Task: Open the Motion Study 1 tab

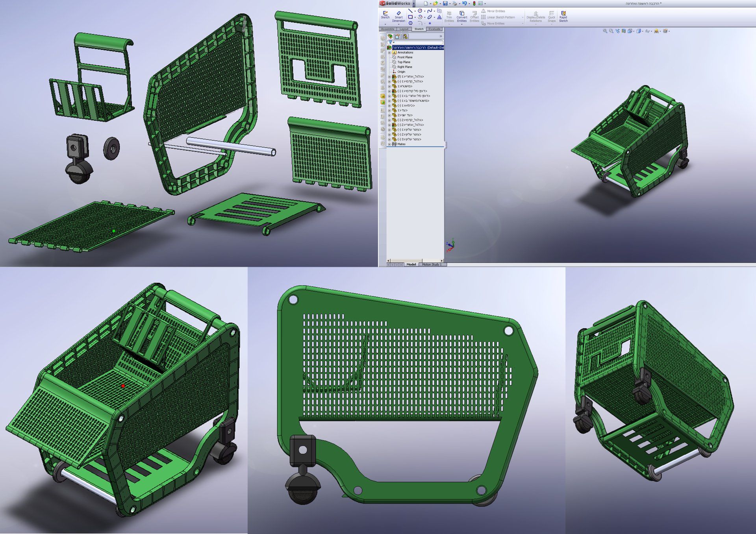Action: pyautogui.click(x=432, y=264)
